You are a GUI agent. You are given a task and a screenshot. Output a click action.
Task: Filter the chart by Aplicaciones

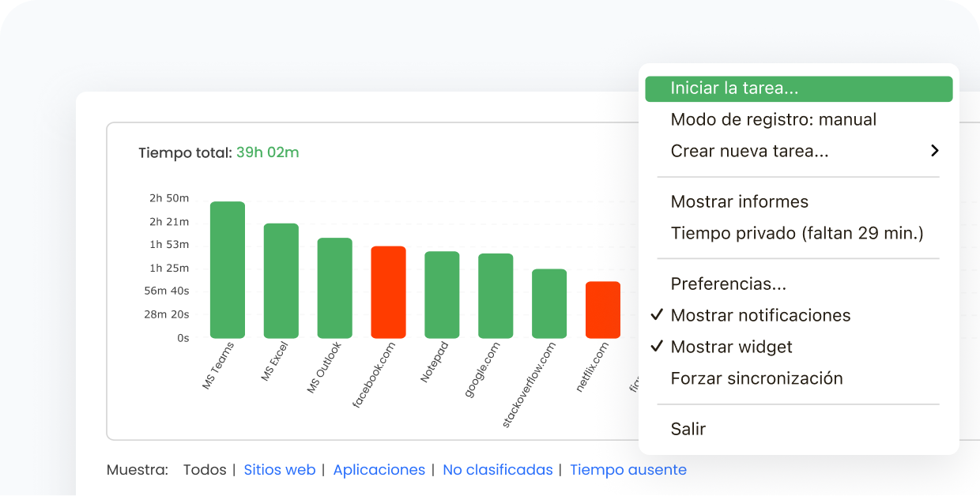click(379, 470)
